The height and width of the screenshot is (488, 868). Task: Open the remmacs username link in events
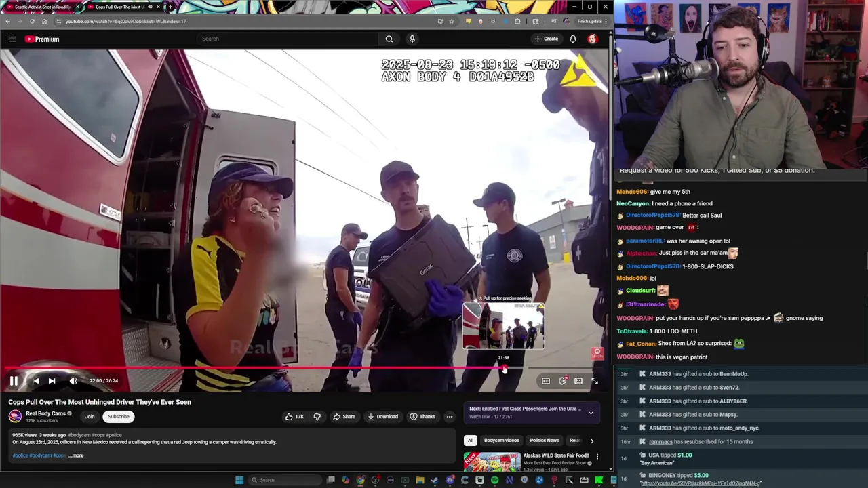[x=660, y=442]
